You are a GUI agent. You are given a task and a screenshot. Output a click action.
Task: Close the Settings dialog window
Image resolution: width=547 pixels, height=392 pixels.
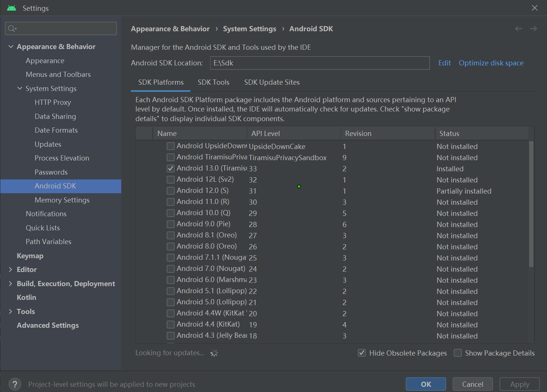(535, 8)
